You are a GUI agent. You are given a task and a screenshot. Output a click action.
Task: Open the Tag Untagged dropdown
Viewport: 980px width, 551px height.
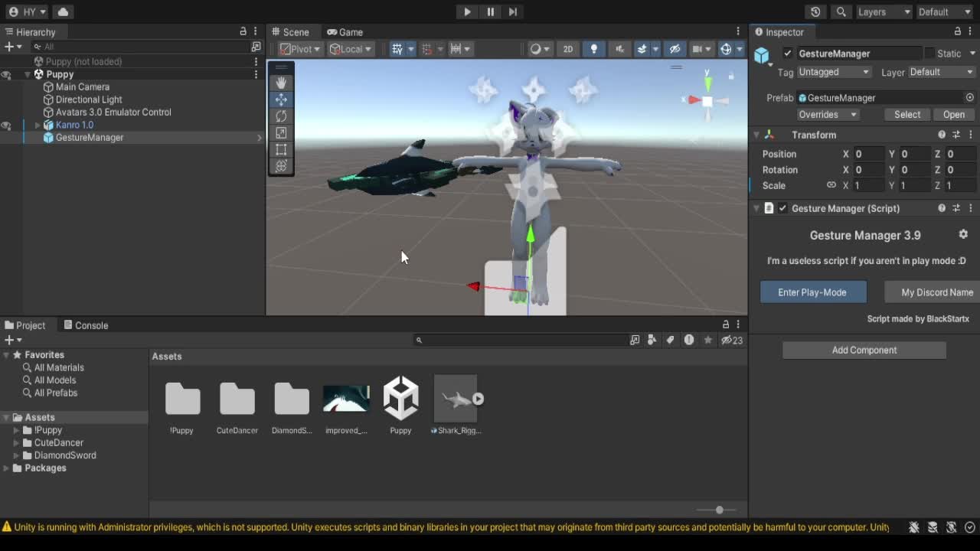pyautogui.click(x=834, y=72)
